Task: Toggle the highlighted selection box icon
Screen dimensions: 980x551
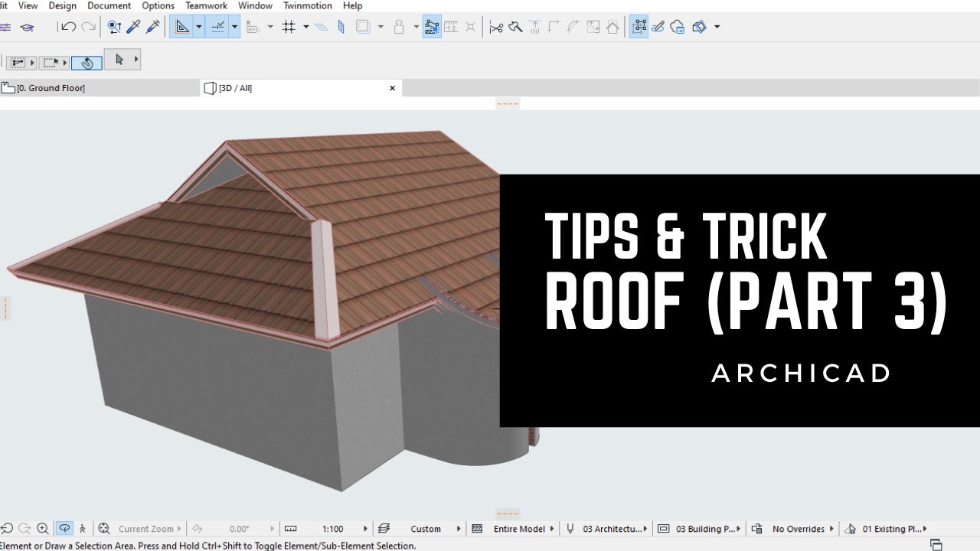Action: [x=639, y=27]
